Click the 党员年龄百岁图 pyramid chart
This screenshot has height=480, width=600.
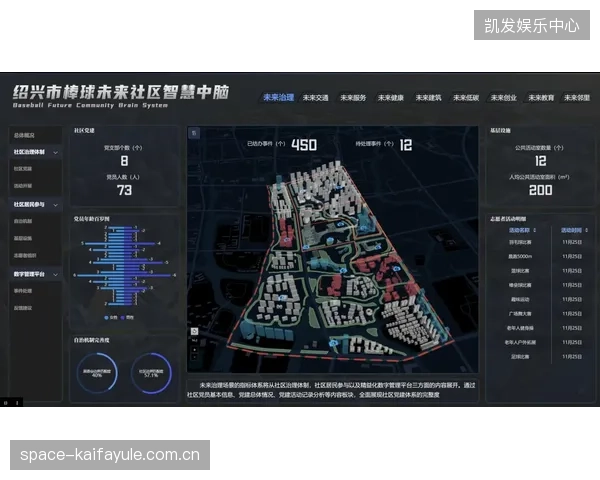124,266
